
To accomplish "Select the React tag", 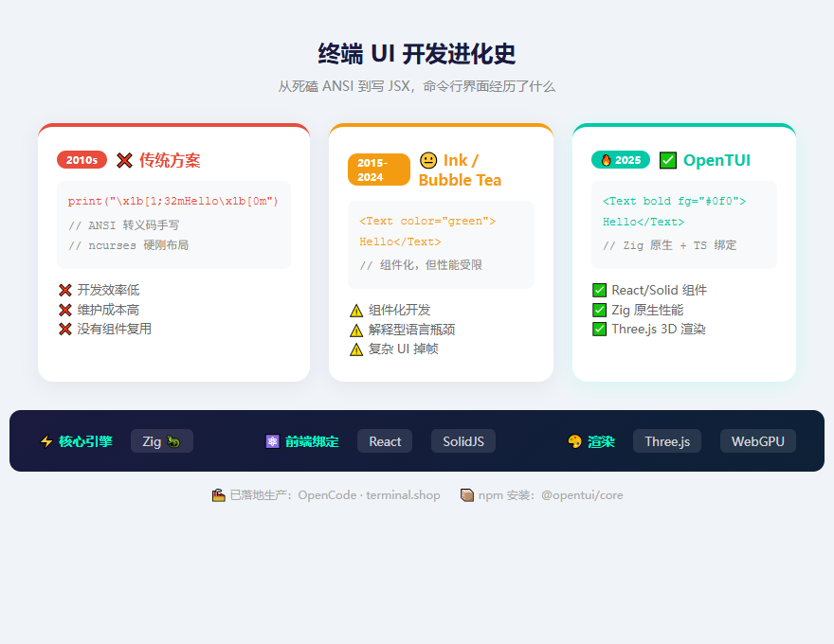I will click(x=385, y=441).
